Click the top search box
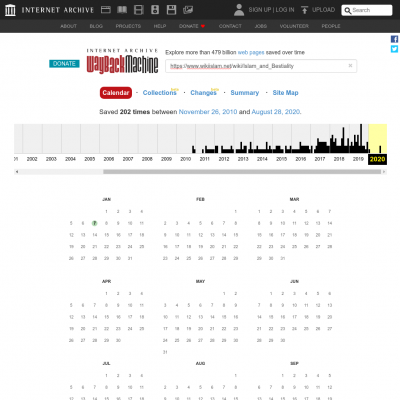 (367, 10)
